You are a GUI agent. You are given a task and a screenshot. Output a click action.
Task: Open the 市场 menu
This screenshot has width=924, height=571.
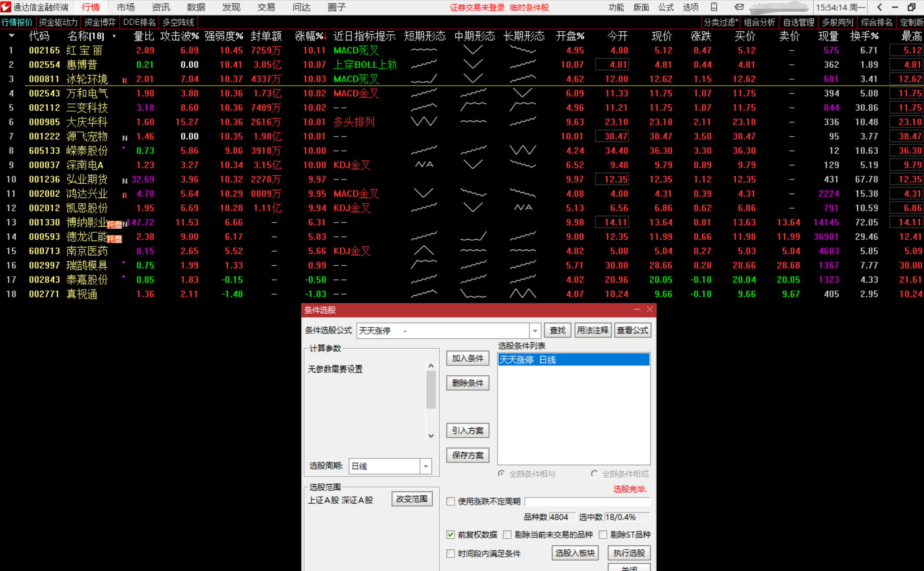pos(125,7)
